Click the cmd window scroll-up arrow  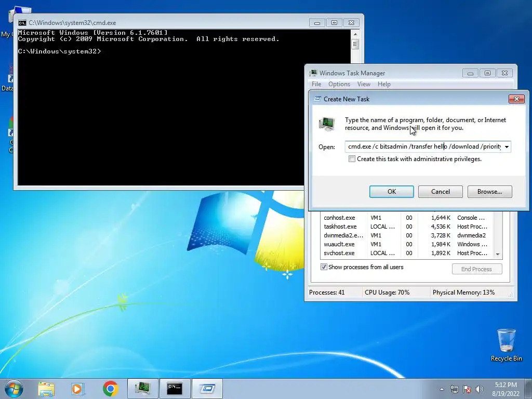tap(355, 34)
